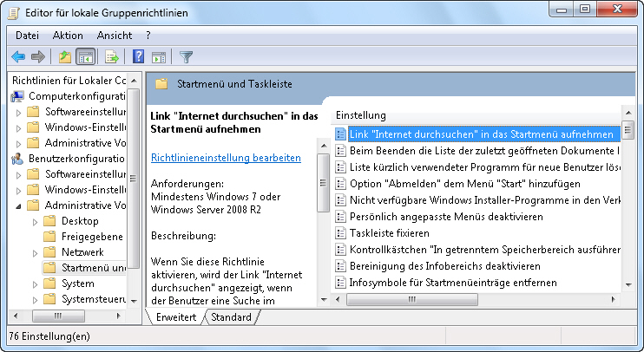Open the Ansicht menu
The height and width of the screenshot is (352, 644).
click(x=115, y=36)
